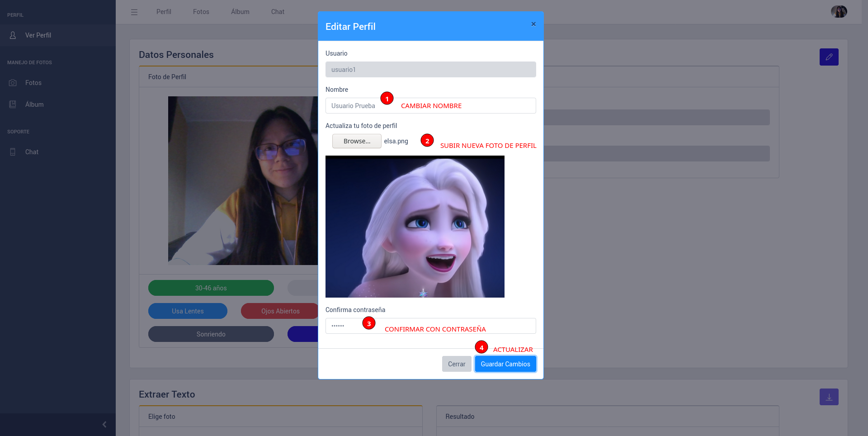Select Chat under Soporte in sidebar
Screen dimensions: 868x436
58,152
